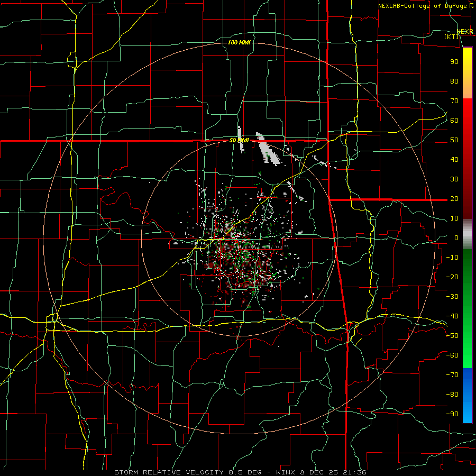
Task: Click the positive 20 value on the velocity scale
Action: pos(454,199)
